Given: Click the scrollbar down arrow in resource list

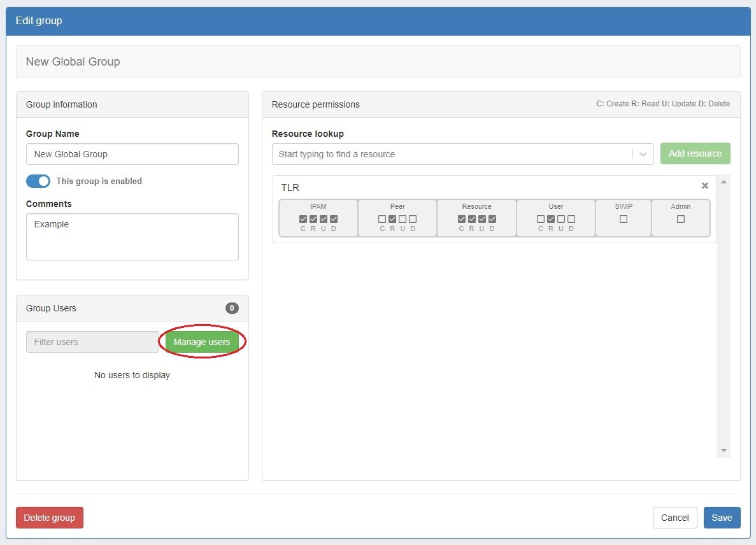Looking at the screenshot, I should (x=724, y=451).
